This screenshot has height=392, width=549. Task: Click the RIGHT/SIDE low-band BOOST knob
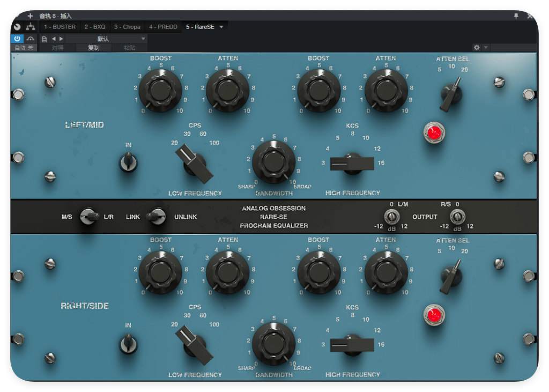(x=160, y=272)
